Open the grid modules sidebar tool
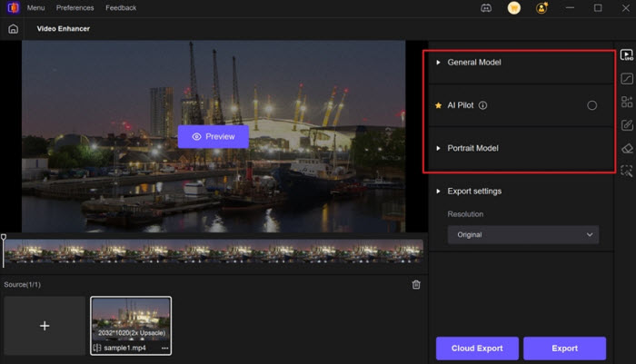This screenshot has width=636, height=364. point(627,102)
